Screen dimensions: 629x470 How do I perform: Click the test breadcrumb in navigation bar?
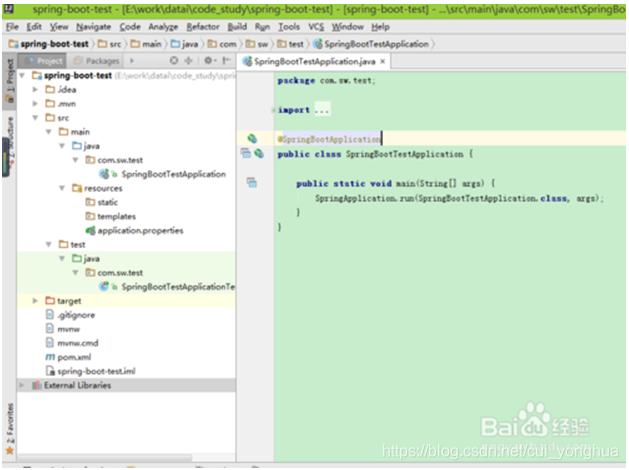tap(290, 44)
